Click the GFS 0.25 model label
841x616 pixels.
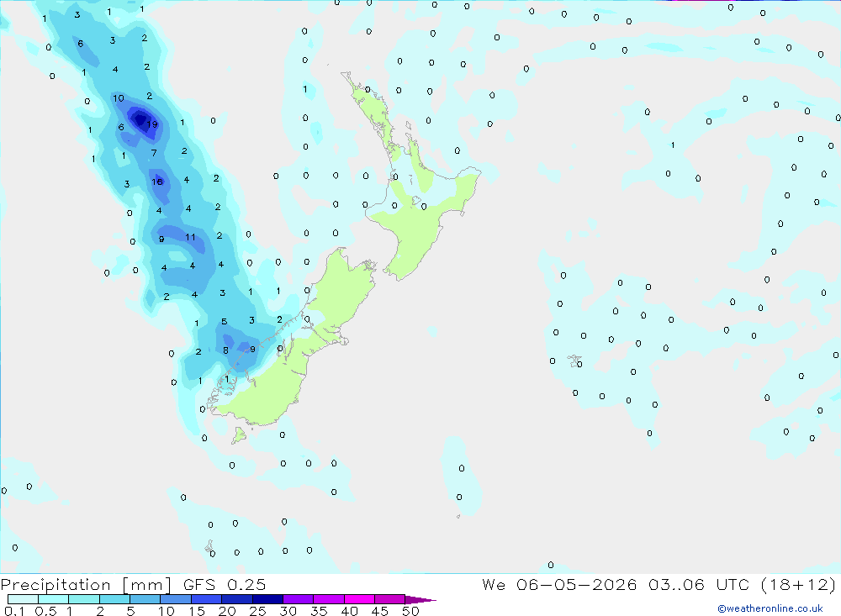[x=225, y=584]
